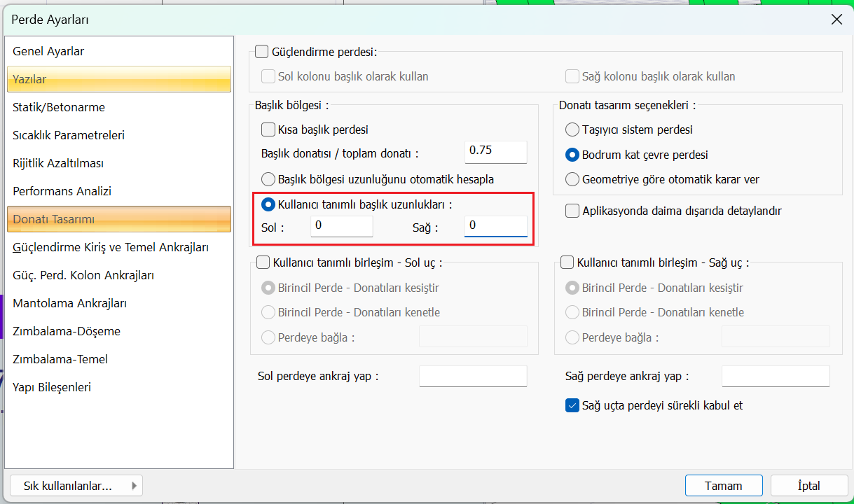Enable the Güçlendirme perdesi checkbox
854x504 pixels.
(x=262, y=51)
